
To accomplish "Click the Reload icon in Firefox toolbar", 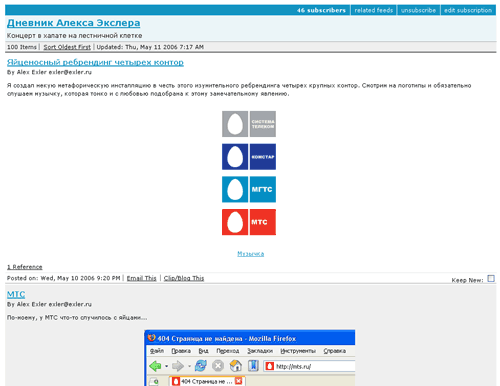I will coord(201,366).
